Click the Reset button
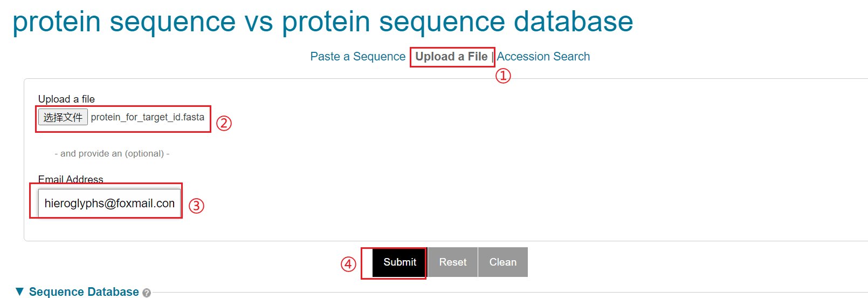The width and height of the screenshot is (868, 298). (x=453, y=262)
